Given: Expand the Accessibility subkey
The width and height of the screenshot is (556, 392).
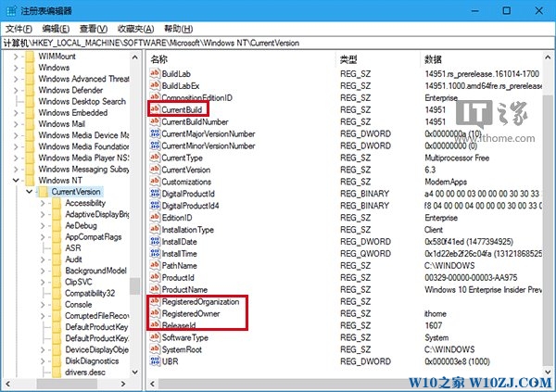Looking at the screenshot, I should (x=43, y=203).
